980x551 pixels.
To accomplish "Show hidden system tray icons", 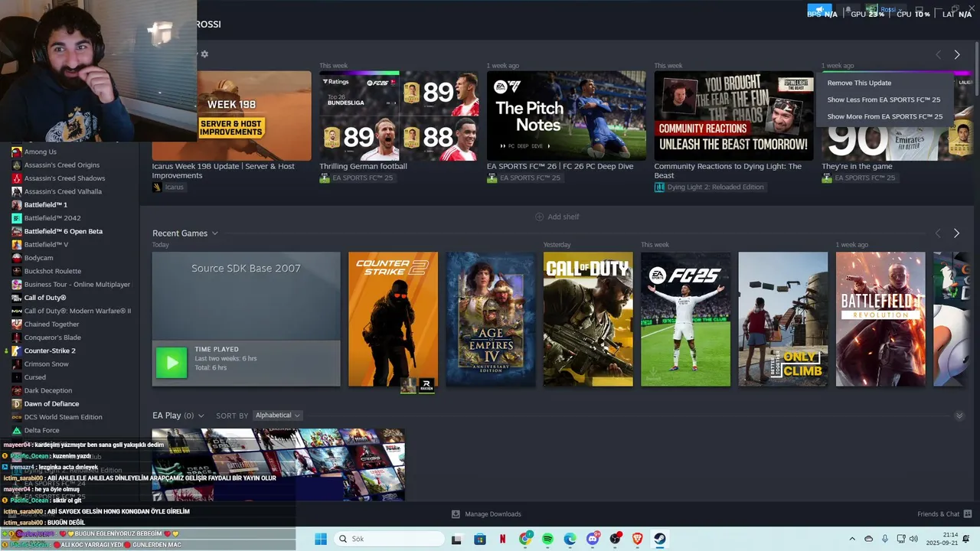I will 852,539.
